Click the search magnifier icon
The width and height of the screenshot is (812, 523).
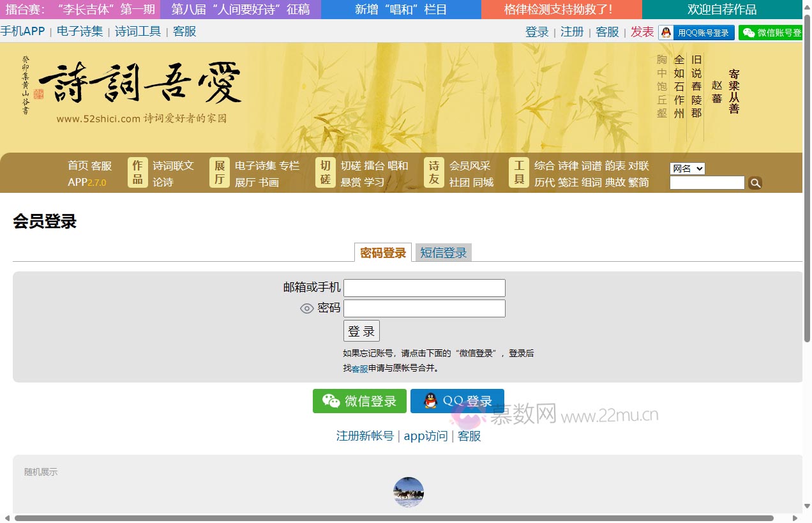click(x=755, y=183)
